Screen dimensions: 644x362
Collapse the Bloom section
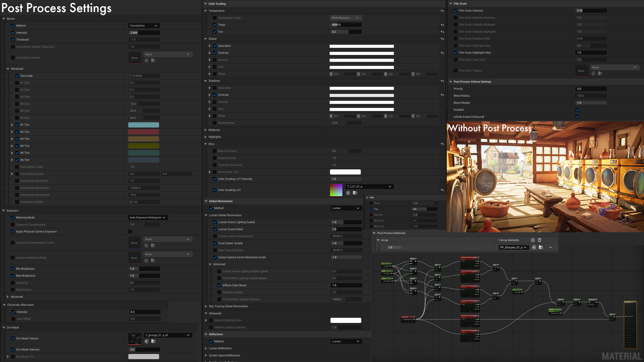(4, 19)
